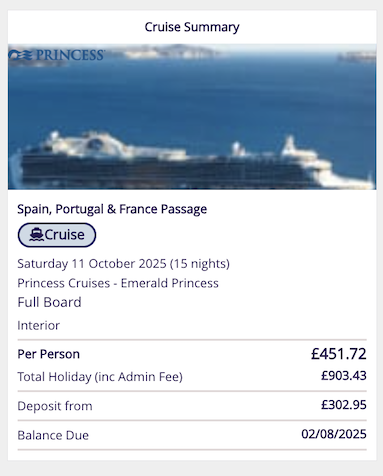
Task: Click the Saturday 11 October 2025 date line
Action: pos(123,264)
